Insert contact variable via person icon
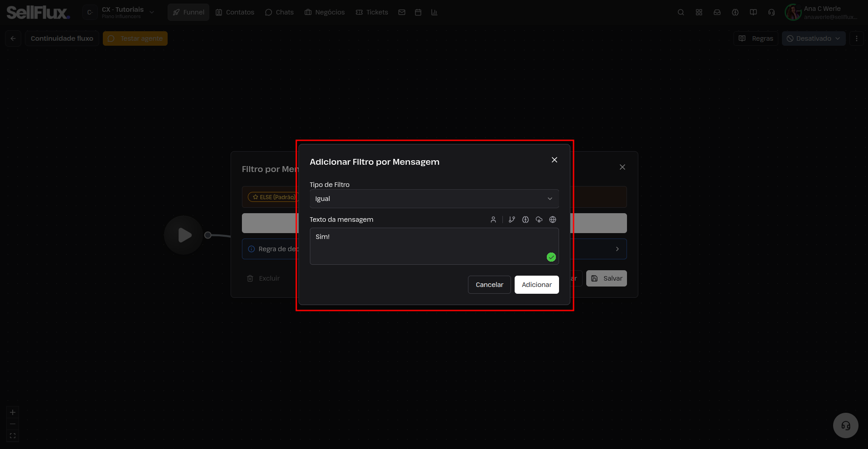Screen dimensions: 868x449 point(493,220)
